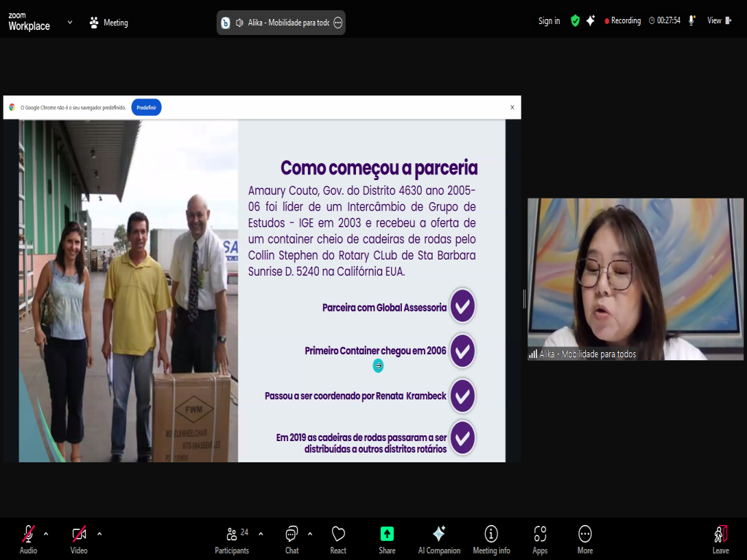Open the React emoji picker
Viewport: 747px width, 560px height.
[x=338, y=539]
